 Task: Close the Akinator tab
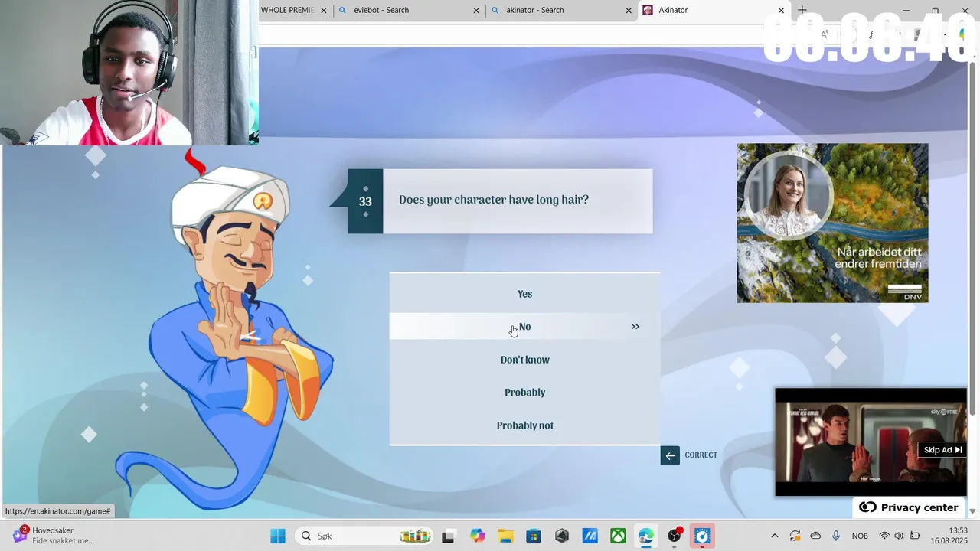[781, 11]
